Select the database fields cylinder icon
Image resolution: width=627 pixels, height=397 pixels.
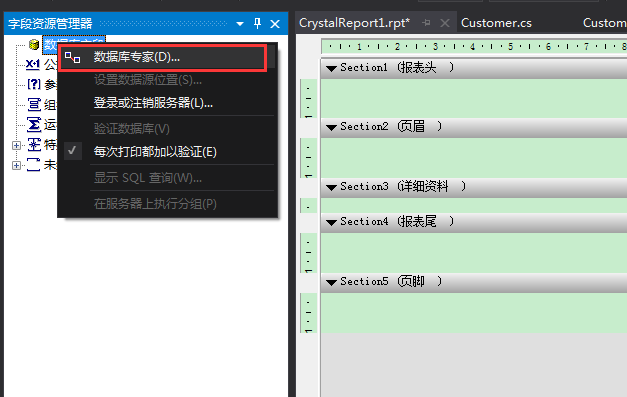34,44
